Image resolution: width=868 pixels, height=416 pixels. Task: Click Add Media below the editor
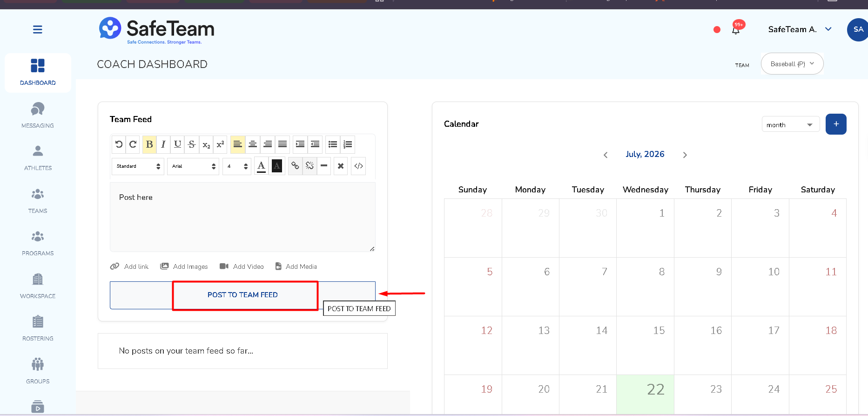[296, 266]
